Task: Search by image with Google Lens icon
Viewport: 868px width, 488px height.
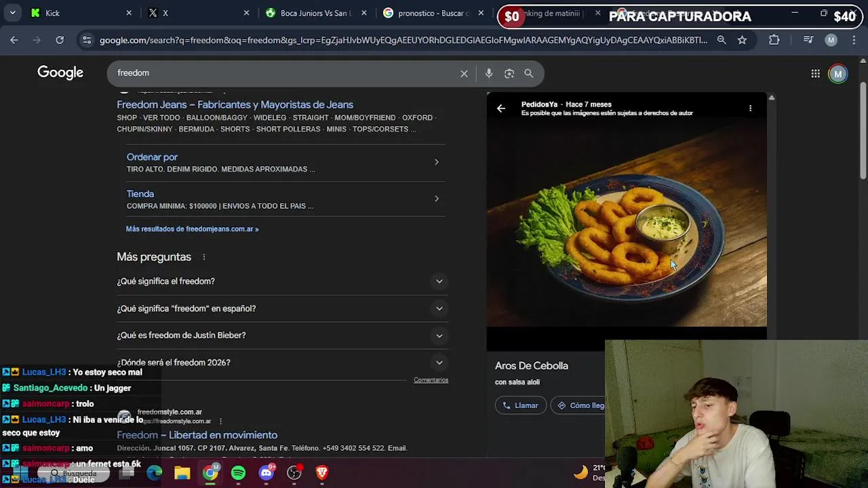Action: (509, 73)
